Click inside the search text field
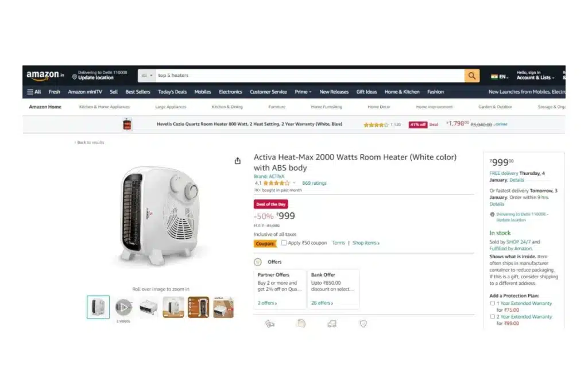588x392 pixels. click(x=310, y=76)
